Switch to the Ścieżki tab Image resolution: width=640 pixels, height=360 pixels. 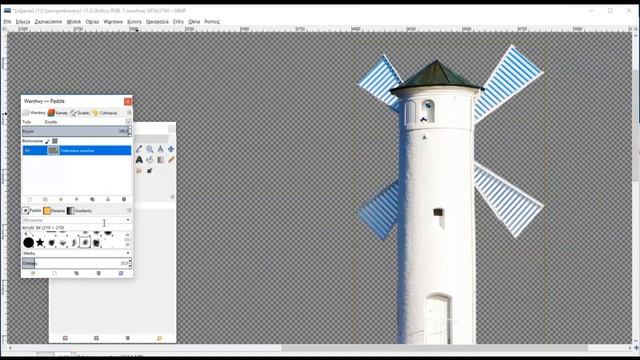click(x=80, y=113)
